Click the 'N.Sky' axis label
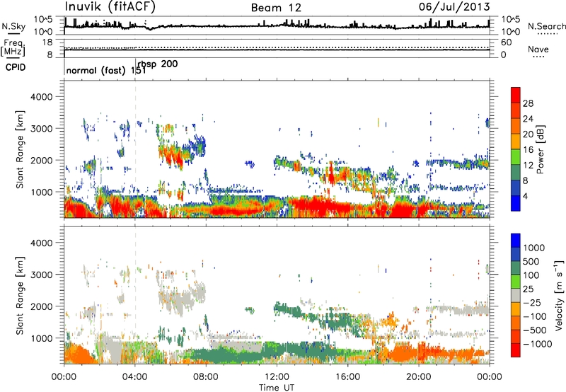The height and width of the screenshot is (392, 566). coord(13,27)
